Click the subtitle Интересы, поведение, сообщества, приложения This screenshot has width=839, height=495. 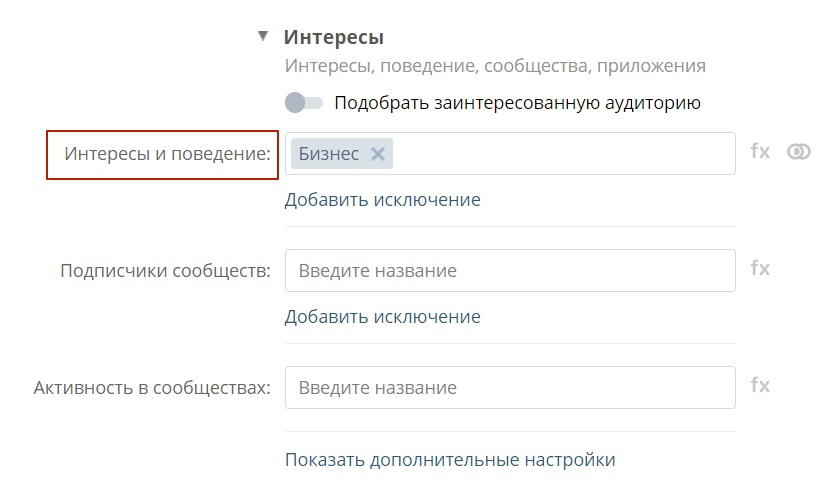pos(495,66)
